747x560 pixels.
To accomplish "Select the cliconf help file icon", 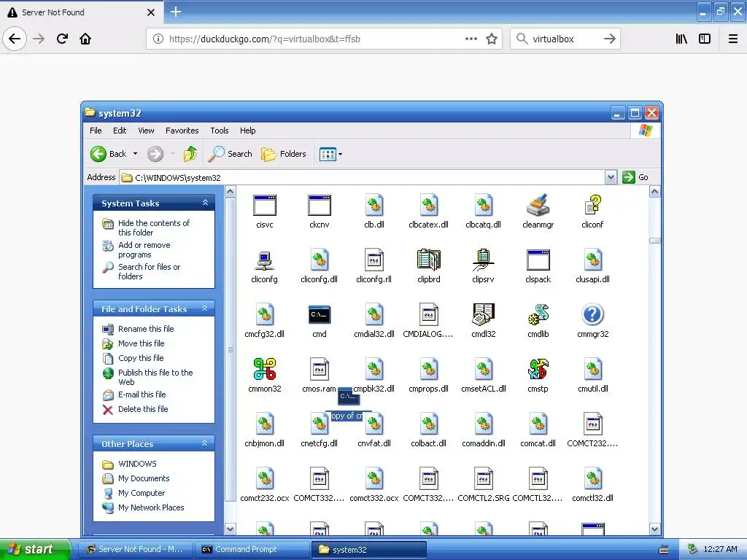I will click(592, 205).
